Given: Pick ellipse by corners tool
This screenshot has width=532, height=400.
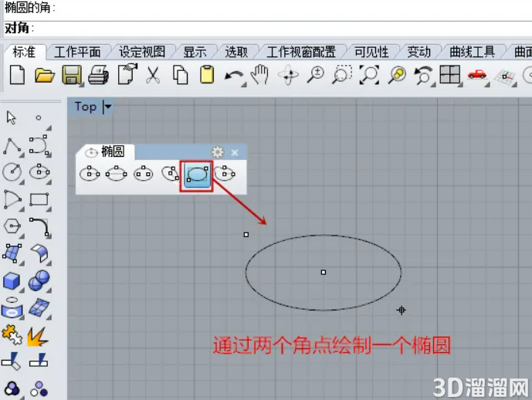Looking at the screenshot, I should (197, 175).
